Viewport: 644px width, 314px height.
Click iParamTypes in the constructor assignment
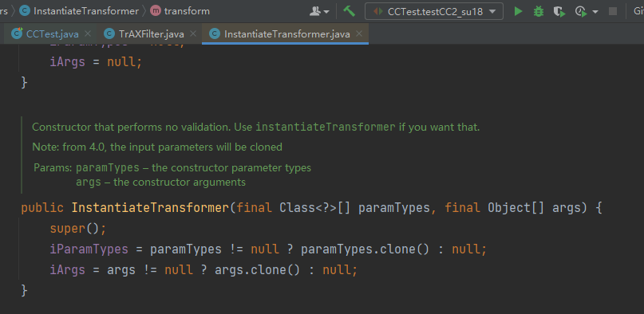(x=89, y=249)
